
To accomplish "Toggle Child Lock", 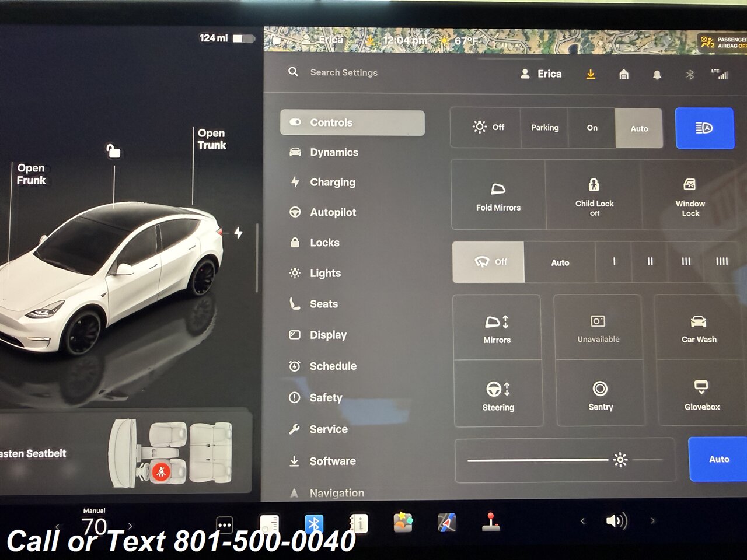I will (594, 197).
